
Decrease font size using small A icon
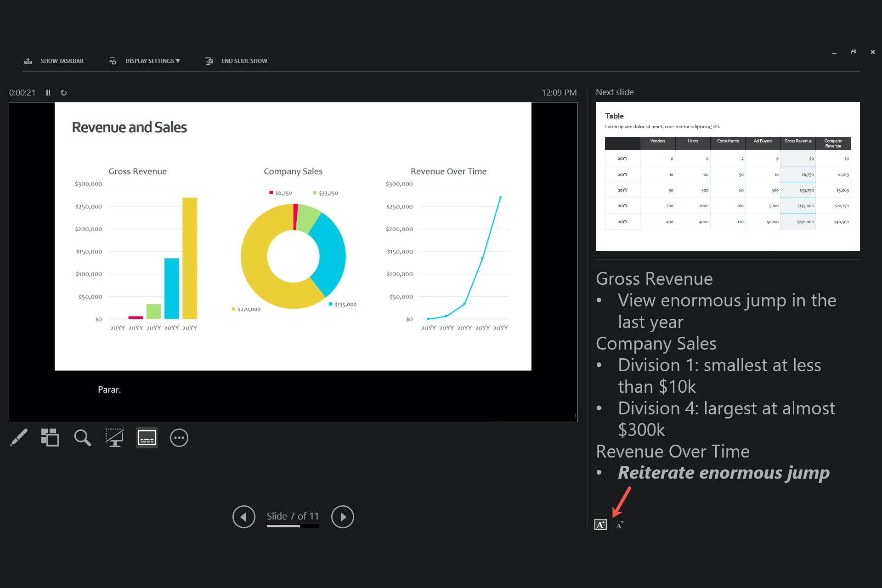click(x=620, y=525)
